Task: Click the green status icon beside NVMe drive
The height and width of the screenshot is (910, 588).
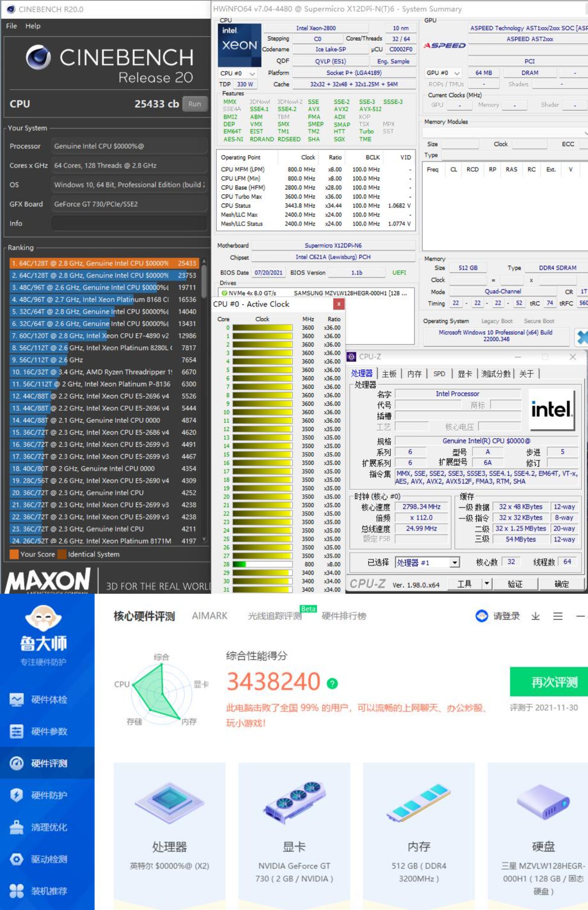Action: pyautogui.click(x=225, y=293)
